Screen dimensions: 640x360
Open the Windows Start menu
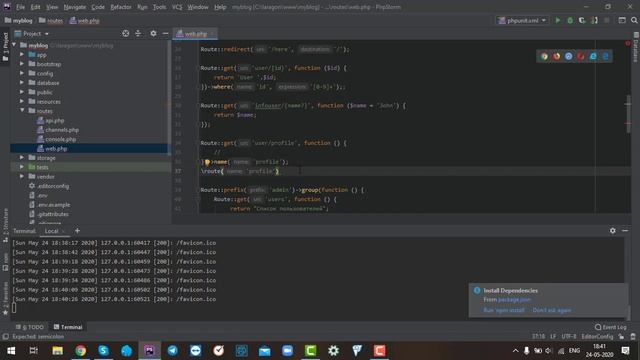(x=11, y=351)
